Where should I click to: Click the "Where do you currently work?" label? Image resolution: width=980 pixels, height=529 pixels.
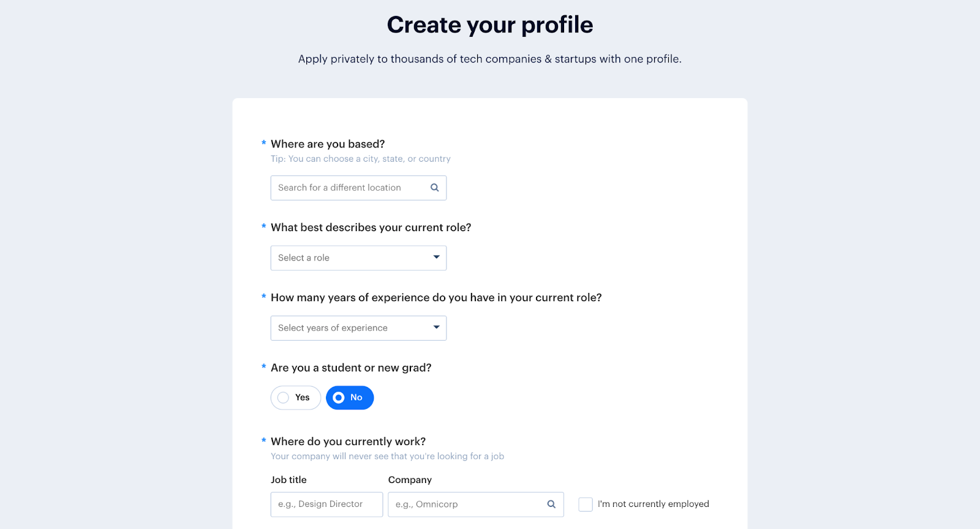pyautogui.click(x=348, y=441)
